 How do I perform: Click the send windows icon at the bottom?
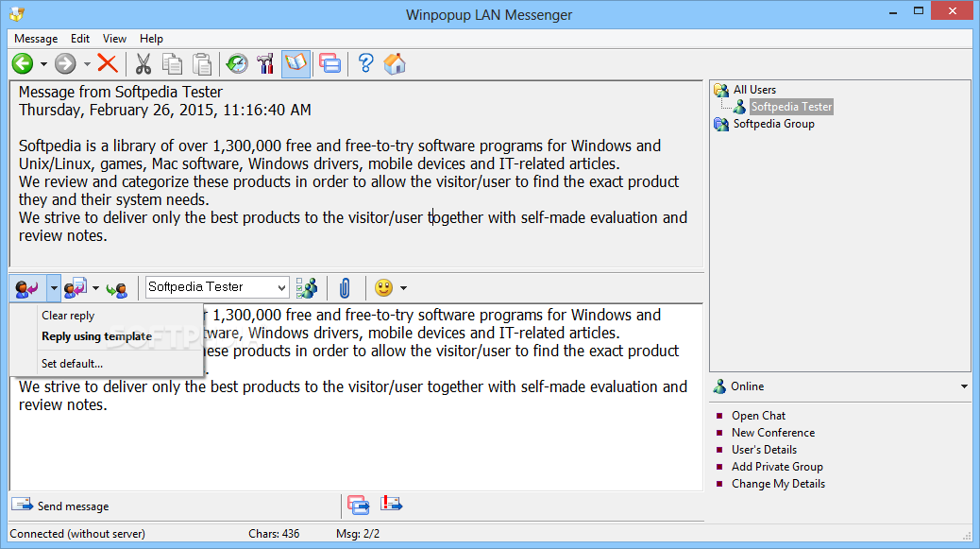359,505
